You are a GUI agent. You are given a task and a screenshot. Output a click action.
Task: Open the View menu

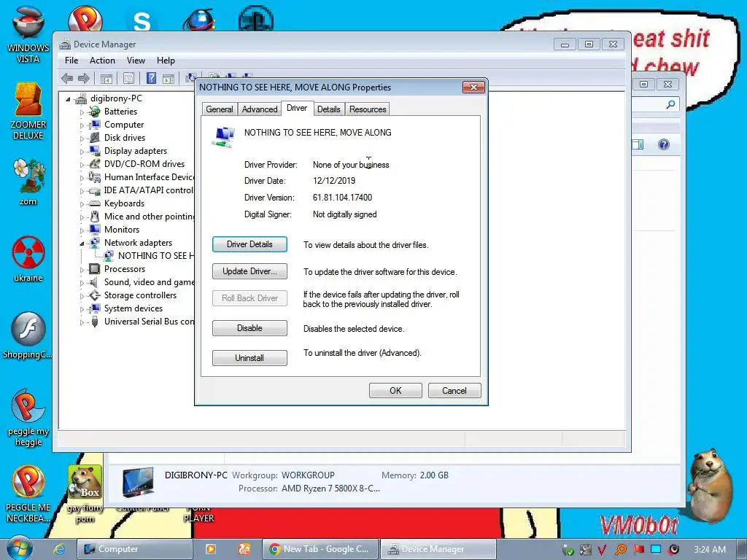point(136,61)
